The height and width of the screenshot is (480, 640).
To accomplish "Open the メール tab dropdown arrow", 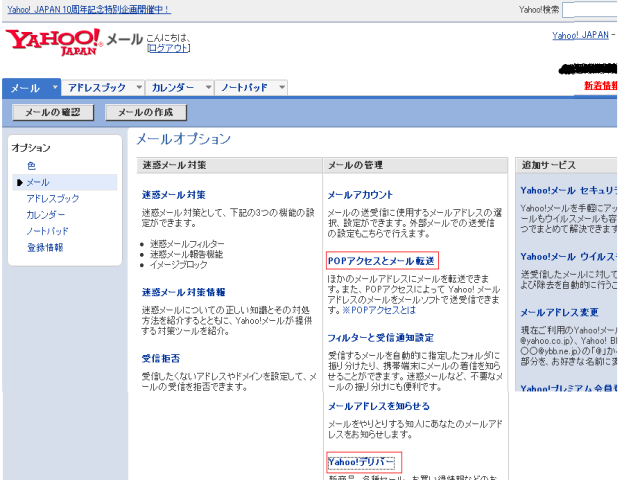I will [x=56, y=88].
